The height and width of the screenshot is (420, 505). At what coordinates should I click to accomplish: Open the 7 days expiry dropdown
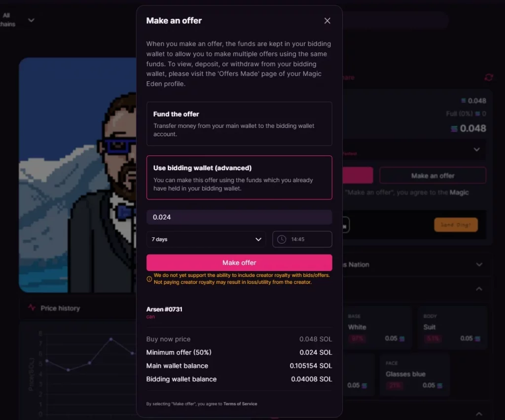pyautogui.click(x=206, y=239)
